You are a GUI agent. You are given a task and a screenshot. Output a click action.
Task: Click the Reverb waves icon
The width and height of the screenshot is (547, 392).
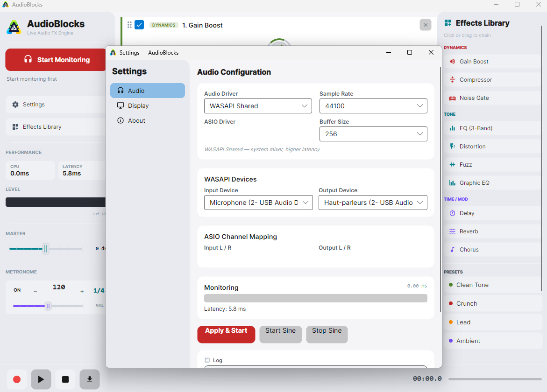(452, 231)
